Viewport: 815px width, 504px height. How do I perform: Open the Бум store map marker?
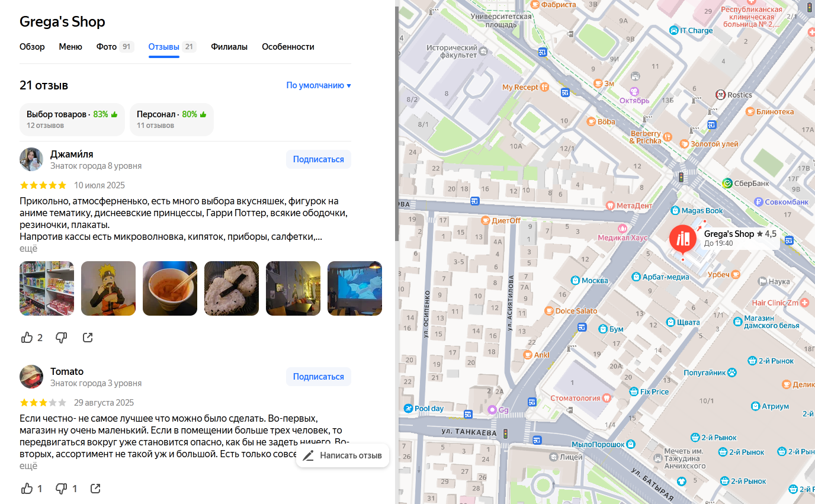coord(602,329)
